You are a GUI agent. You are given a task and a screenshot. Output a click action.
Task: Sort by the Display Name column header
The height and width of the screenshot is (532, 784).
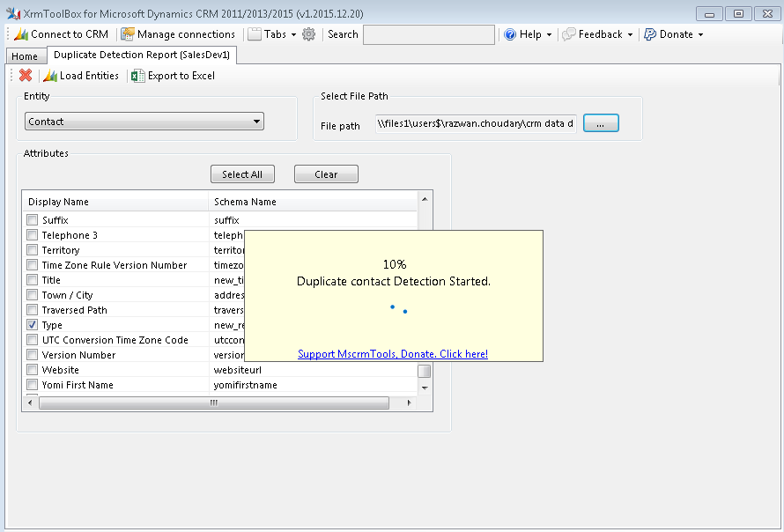pyautogui.click(x=115, y=202)
